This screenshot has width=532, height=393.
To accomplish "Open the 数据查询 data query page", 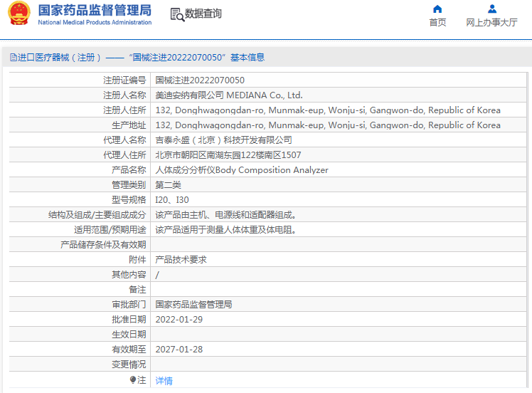I will [203, 14].
